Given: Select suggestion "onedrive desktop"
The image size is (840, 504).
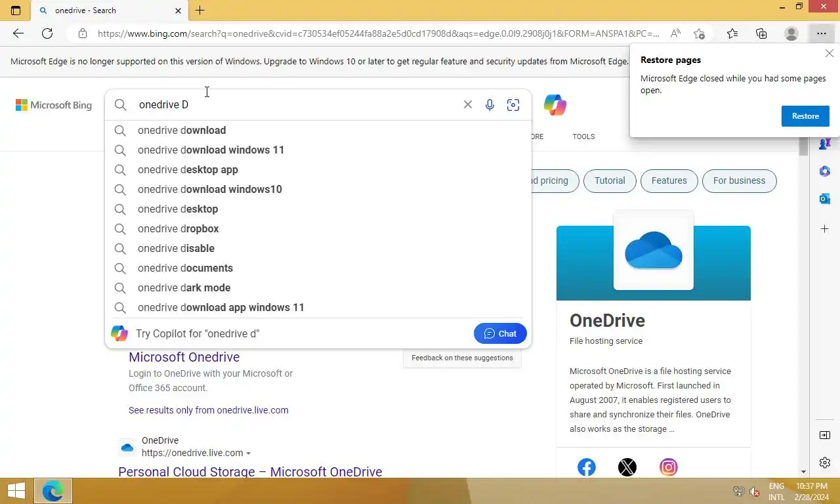Looking at the screenshot, I should [318, 209].
